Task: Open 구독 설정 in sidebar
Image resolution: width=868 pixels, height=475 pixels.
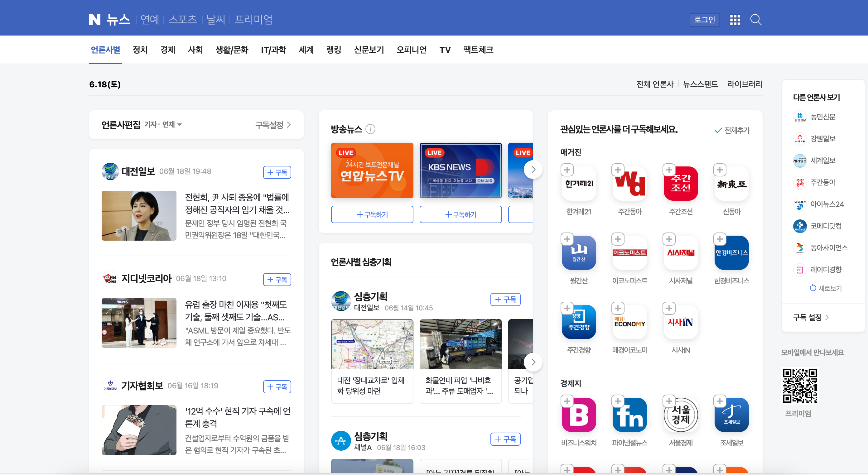Action: tap(811, 317)
